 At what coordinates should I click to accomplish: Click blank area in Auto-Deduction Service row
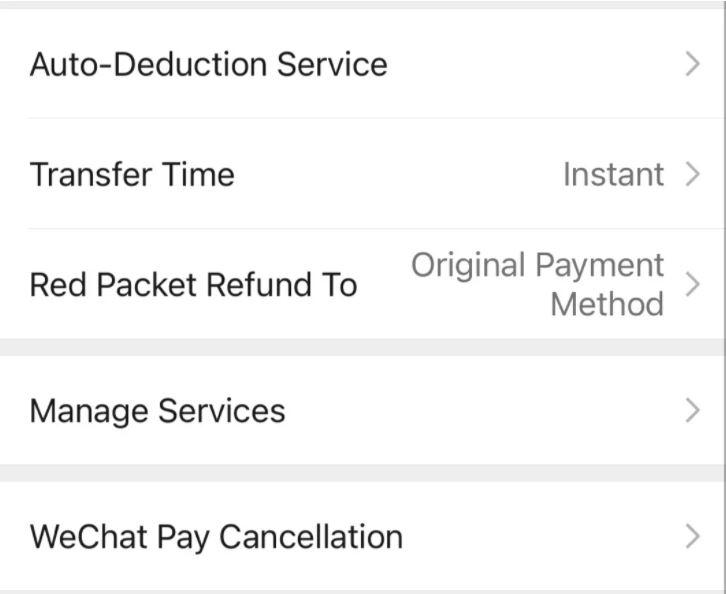pyautogui.click(x=530, y=65)
